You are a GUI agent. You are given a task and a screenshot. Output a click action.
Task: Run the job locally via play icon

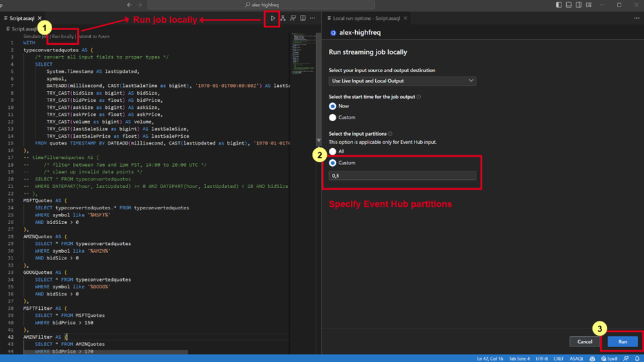coord(273,18)
